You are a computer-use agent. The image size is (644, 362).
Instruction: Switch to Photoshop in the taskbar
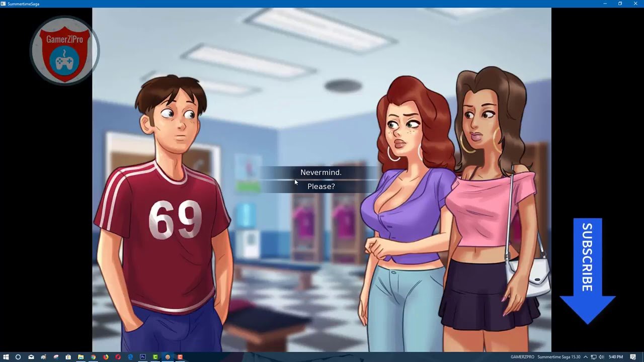click(x=143, y=357)
